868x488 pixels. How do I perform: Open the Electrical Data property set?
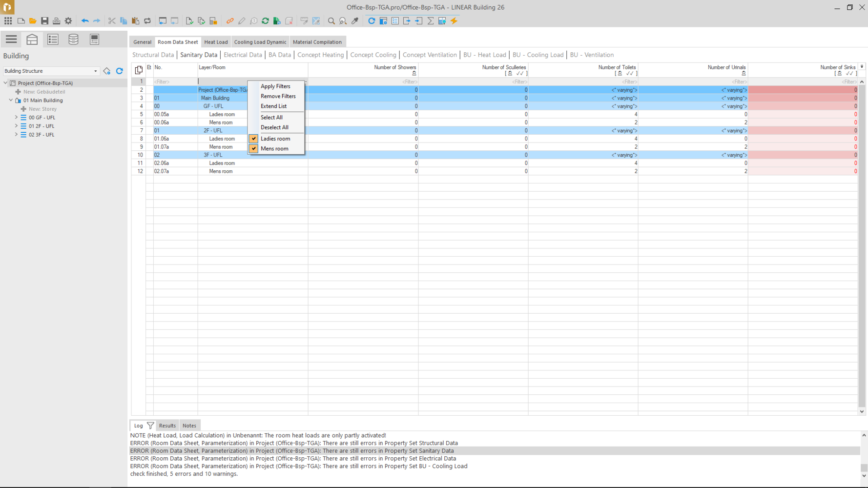point(243,55)
